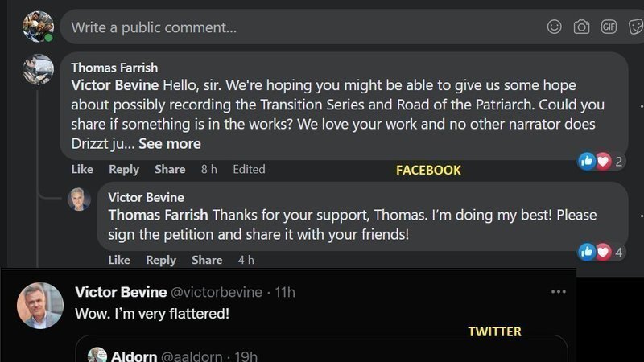Click Victor Bevine's Facebook reply avatar
This screenshot has width=644, height=362.
[79, 199]
